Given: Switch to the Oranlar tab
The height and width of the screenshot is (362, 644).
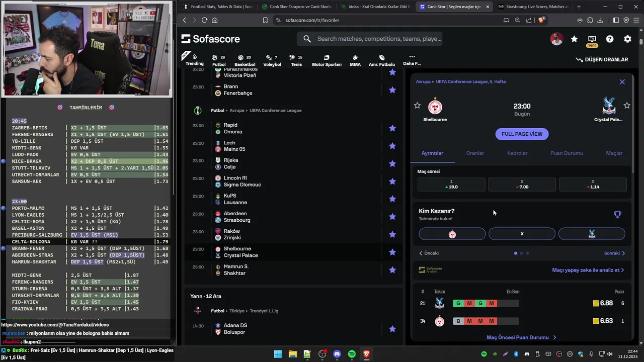Looking at the screenshot, I should (475, 153).
